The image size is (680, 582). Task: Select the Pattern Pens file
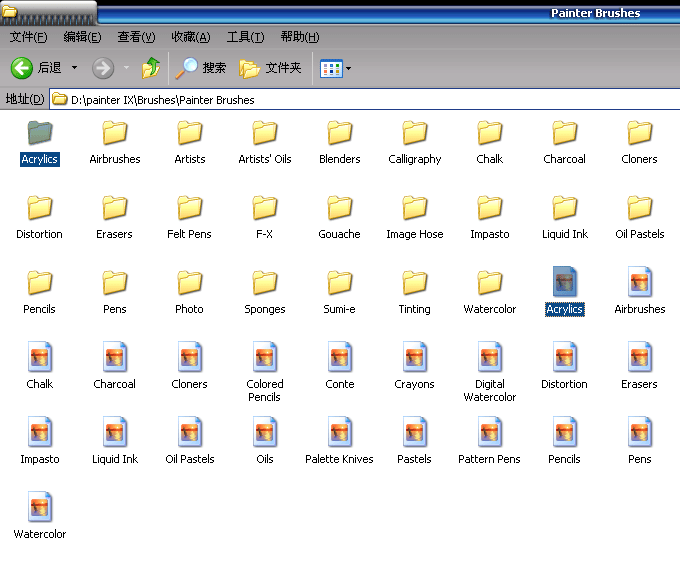pos(490,441)
